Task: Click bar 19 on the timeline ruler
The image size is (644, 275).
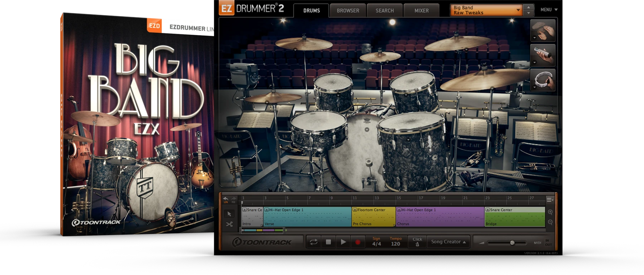Action: [443, 198]
